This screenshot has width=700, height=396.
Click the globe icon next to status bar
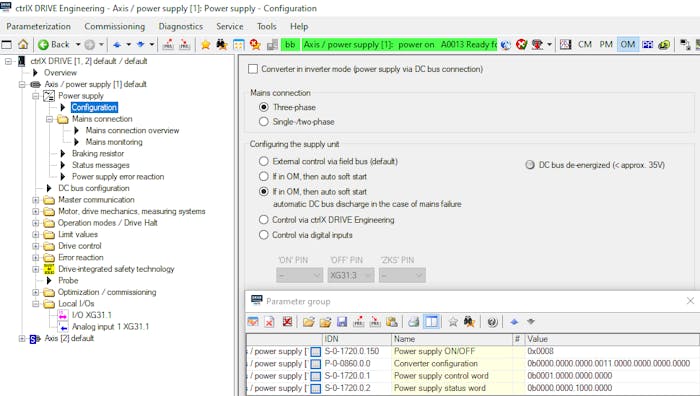pyautogui.click(x=505, y=44)
